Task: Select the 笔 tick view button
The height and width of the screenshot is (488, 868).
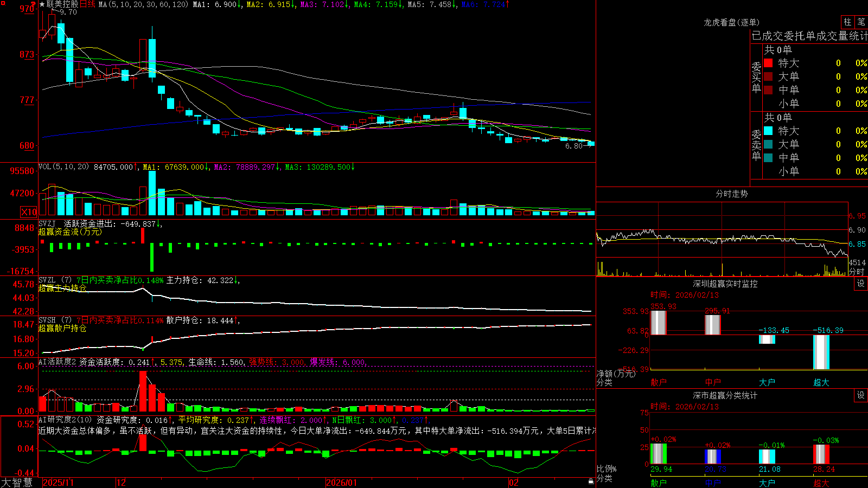Action: click(x=861, y=22)
